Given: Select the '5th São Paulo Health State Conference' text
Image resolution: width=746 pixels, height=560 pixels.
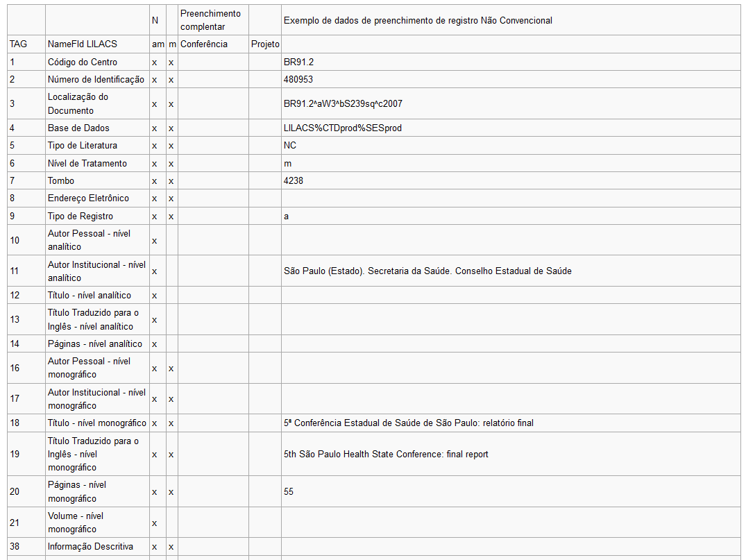Looking at the screenshot, I should [x=386, y=454].
